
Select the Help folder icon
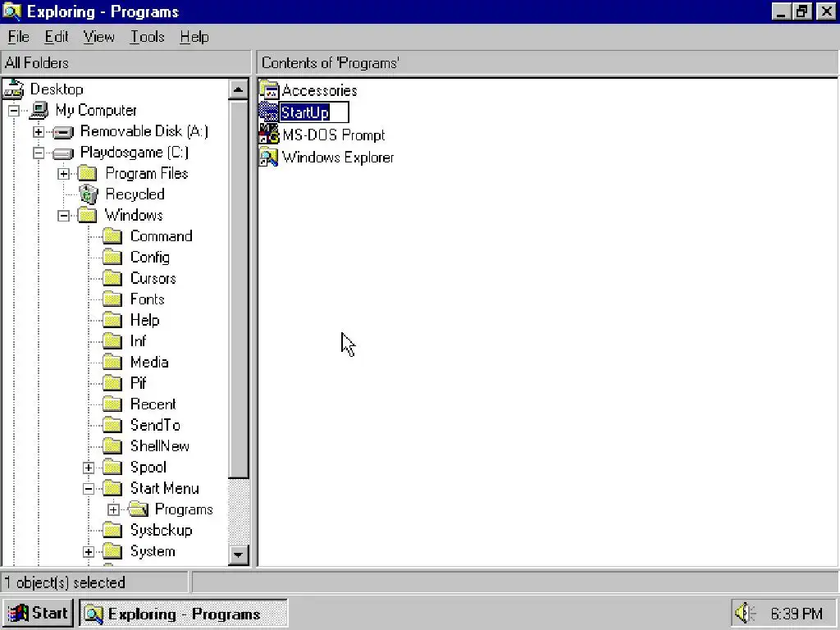112,321
